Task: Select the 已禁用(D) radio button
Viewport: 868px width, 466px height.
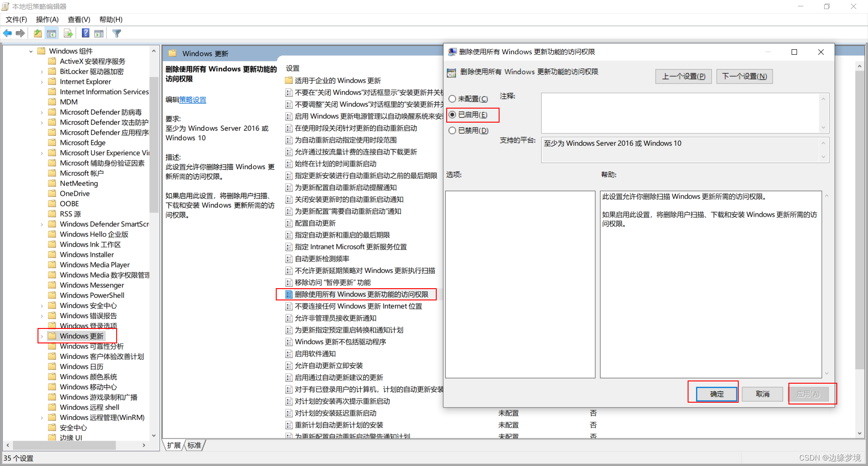Action: coord(452,130)
